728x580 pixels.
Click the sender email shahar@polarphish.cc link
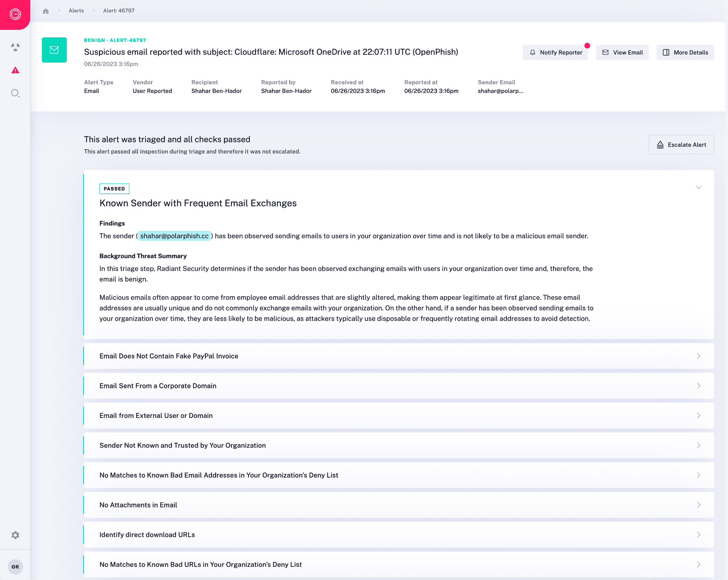[x=174, y=235]
